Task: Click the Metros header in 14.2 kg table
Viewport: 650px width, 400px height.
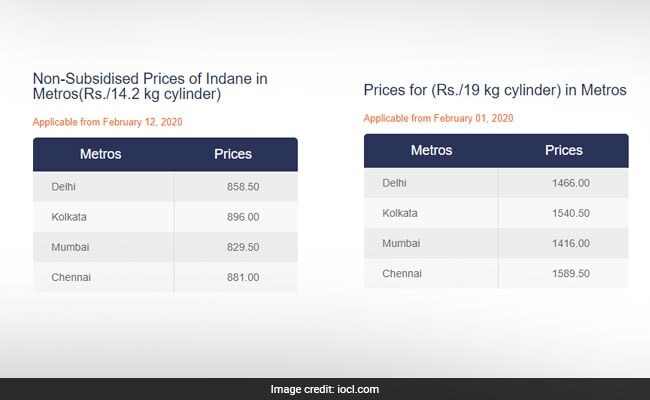Action: pos(101,154)
